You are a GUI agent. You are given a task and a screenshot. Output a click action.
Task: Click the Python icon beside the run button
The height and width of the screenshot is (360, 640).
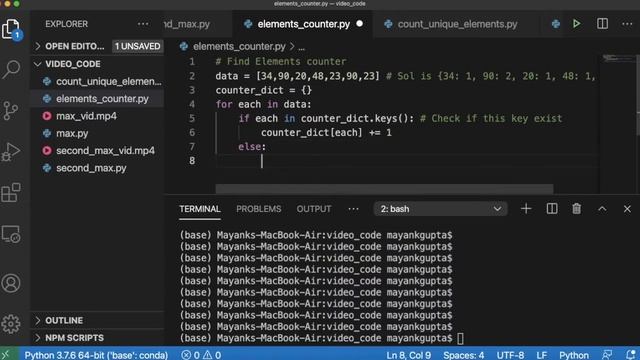pyautogui.click(x=556, y=24)
